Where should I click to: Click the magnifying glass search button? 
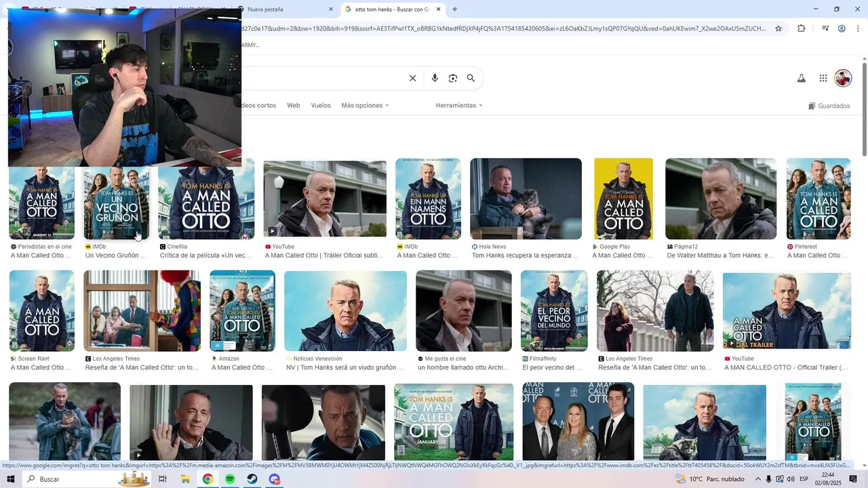471,78
